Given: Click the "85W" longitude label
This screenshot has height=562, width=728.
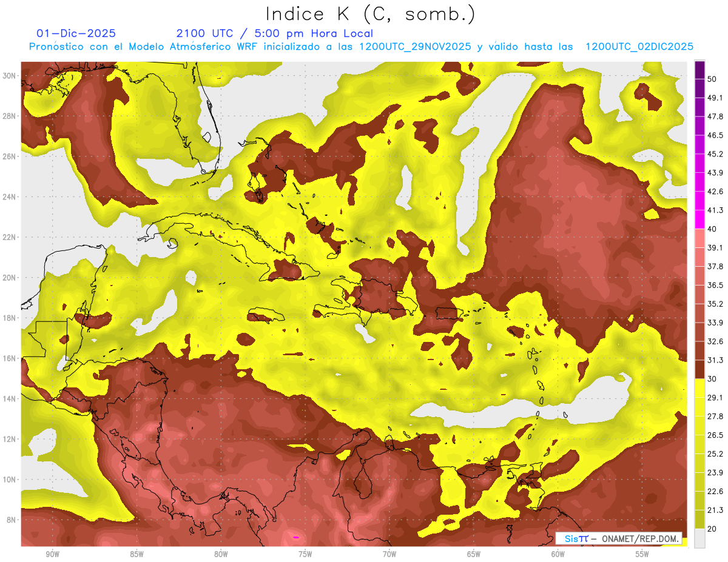Looking at the screenshot, I should (x=136, y=554).
